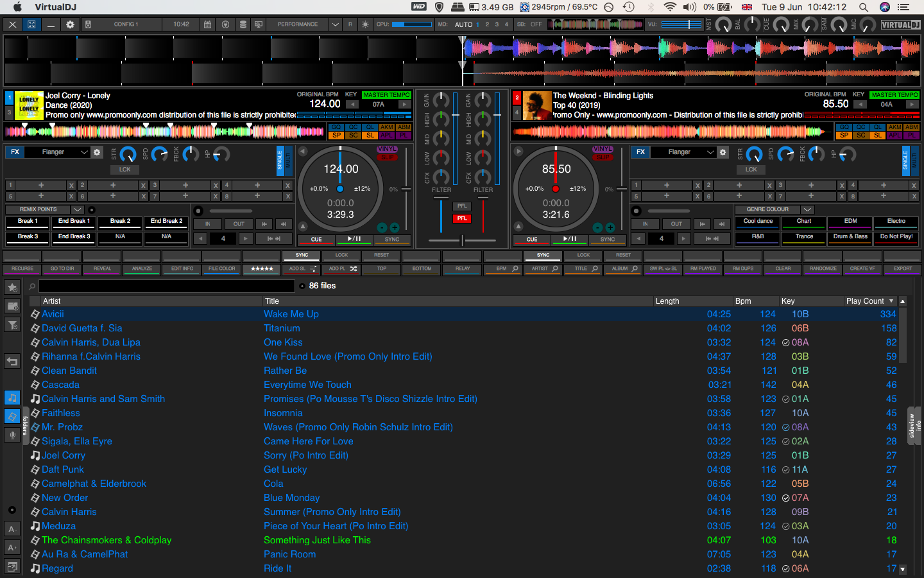The height and width of the screenshot is (578, 924).
Task: Click the ANALYZE button
Action: (142, 268)
